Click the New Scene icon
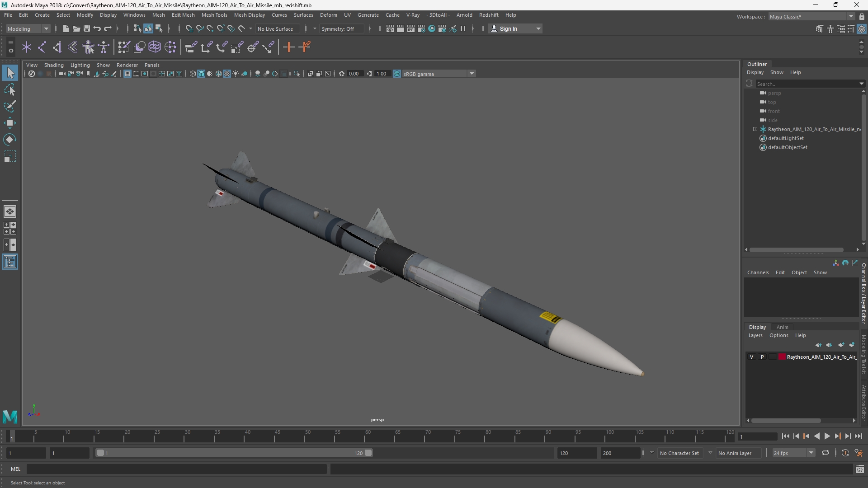The width and height of the screenshot is (868, 488). click(66, 28)
